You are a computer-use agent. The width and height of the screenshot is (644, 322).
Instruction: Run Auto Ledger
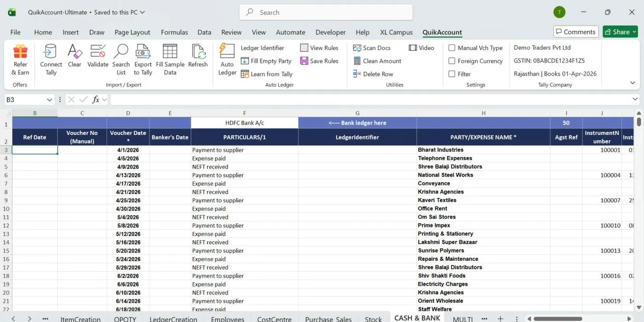(227, 60)
